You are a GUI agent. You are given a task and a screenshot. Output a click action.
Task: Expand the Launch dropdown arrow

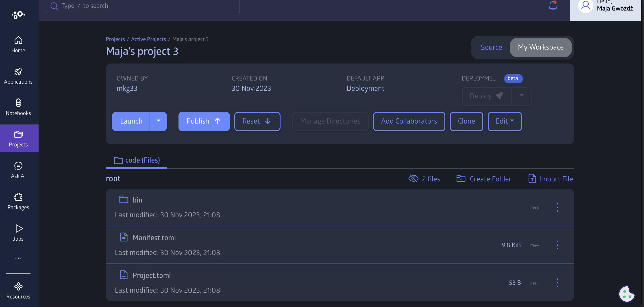click(x=159, y=121)
